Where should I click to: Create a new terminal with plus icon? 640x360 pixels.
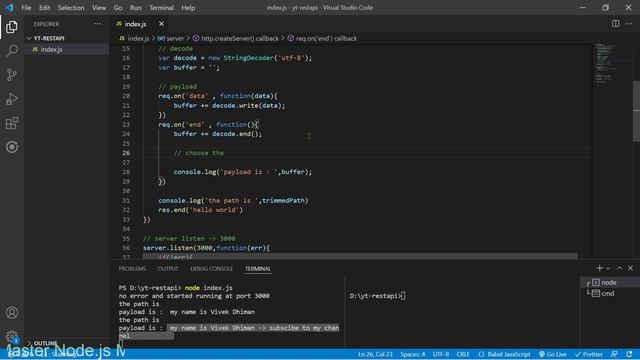click(599, 268)
